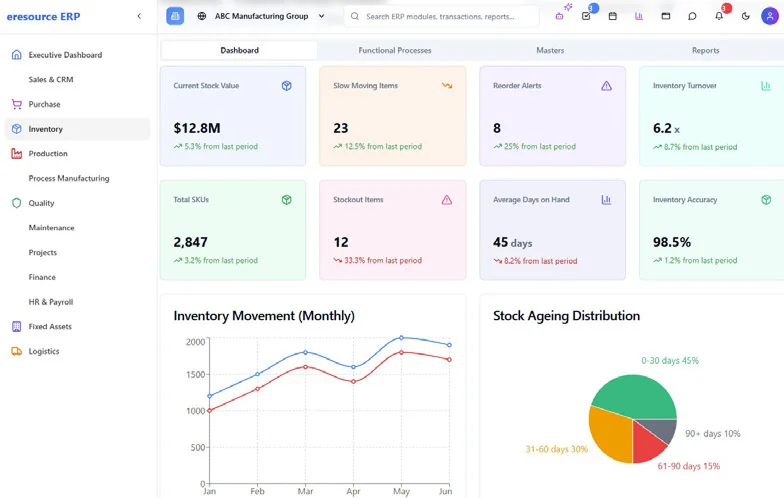Click the blue module launcher icon
Image resolution: width=784 pixels, height=498 pixels.
[175, 16]
